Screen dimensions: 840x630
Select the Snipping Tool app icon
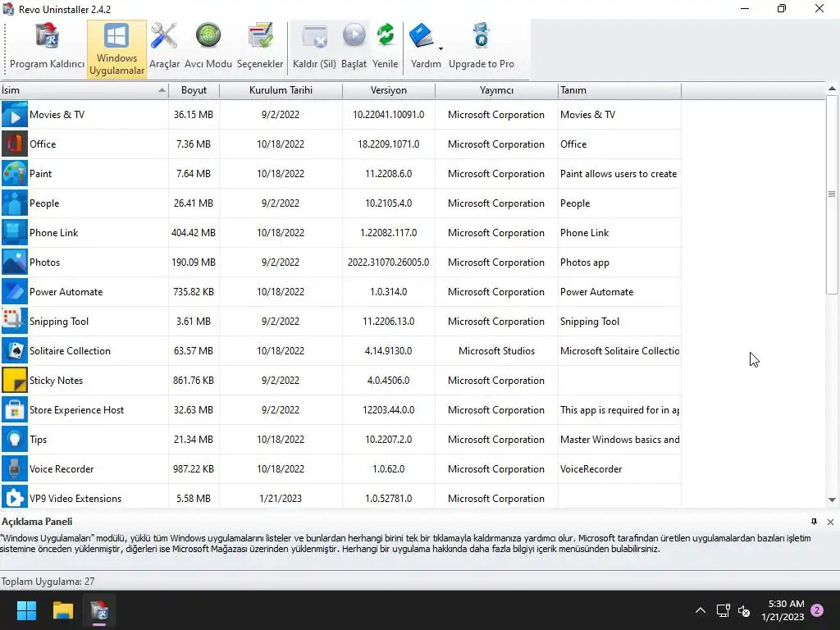click(x=15, y=321)
